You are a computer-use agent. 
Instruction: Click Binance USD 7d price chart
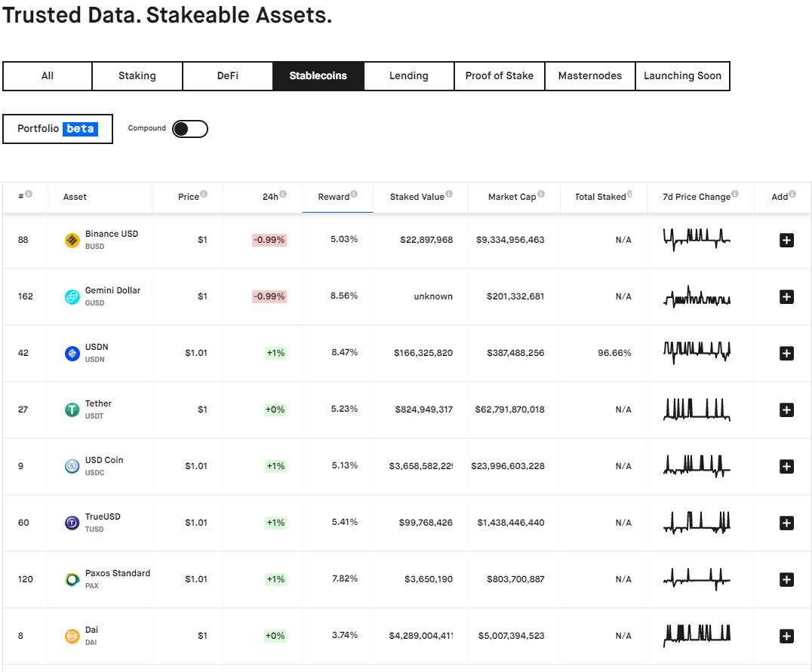point(697,239)
